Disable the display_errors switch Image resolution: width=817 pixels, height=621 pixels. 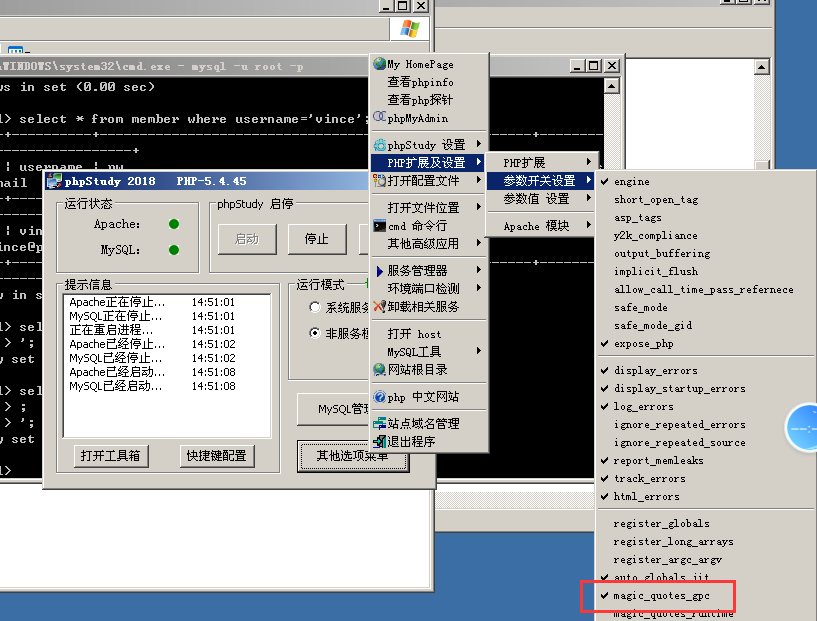click(655, 369)
